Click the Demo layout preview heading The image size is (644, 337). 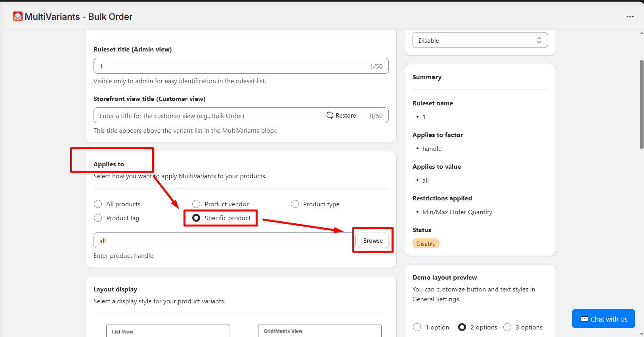pyautogui.click(x=445, y=277)
